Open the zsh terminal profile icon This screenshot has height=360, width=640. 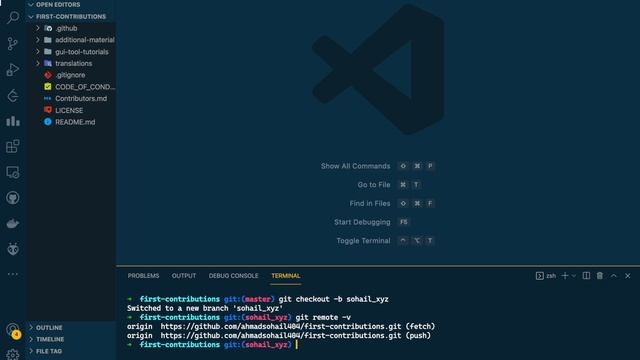(540, 276)
